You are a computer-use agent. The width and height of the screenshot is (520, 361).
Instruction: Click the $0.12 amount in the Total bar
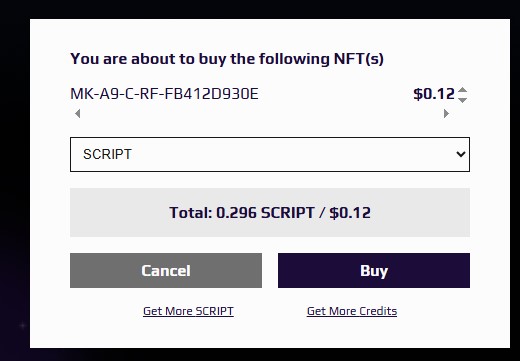(x=350, y=213)
